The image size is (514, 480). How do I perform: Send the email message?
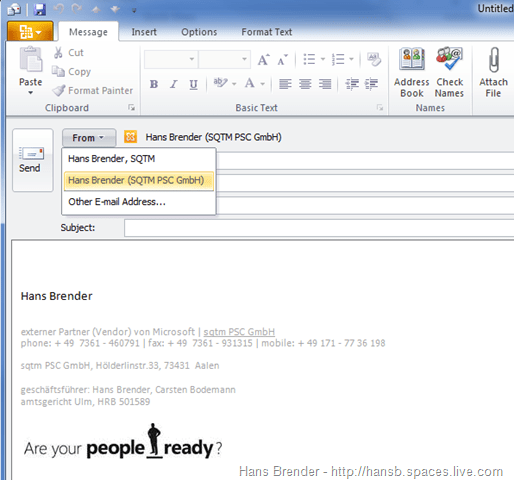point(33,160)
